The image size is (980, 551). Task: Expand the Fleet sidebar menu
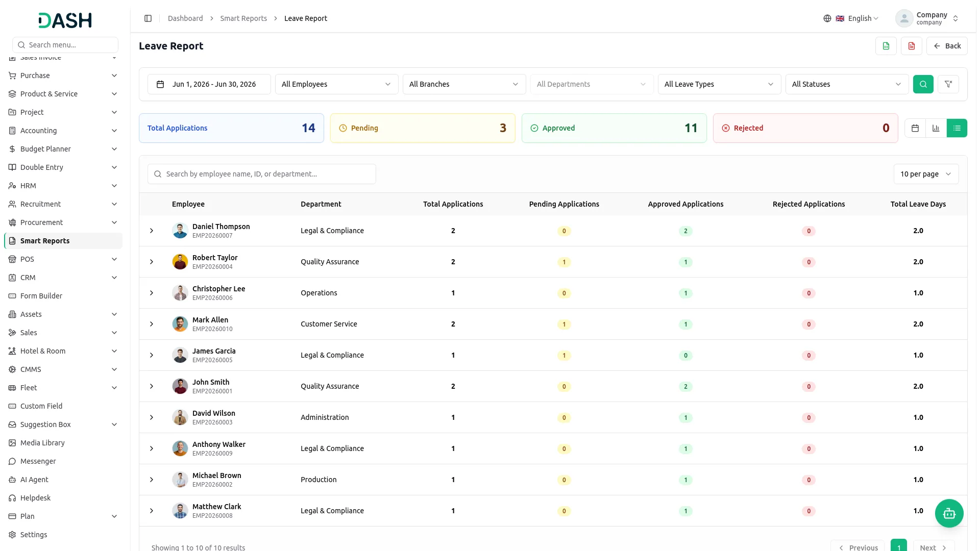[x=63, y=388]
